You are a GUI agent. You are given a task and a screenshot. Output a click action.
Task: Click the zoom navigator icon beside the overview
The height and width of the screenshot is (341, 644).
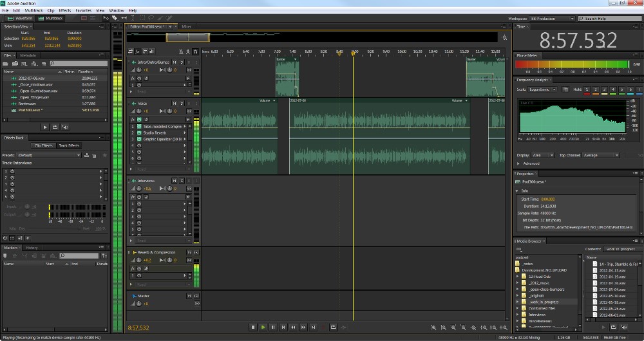504,37
